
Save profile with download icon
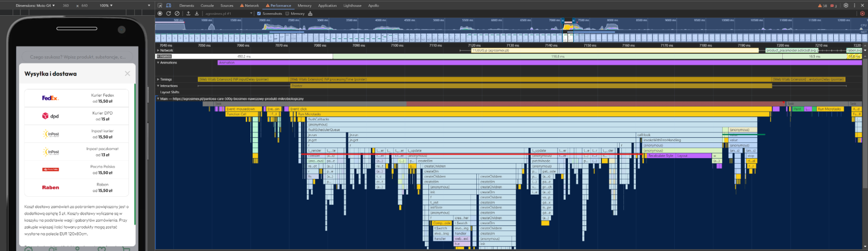click(x=197, y=13)
